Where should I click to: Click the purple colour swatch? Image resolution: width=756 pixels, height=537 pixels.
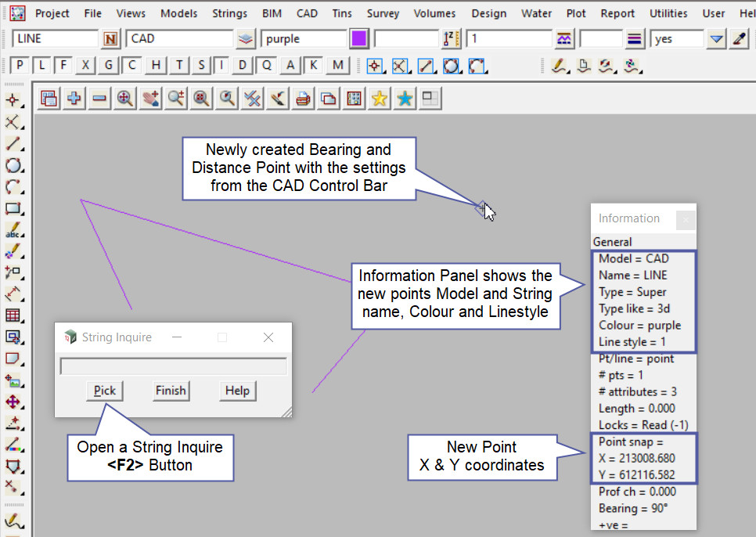point(359,38)
